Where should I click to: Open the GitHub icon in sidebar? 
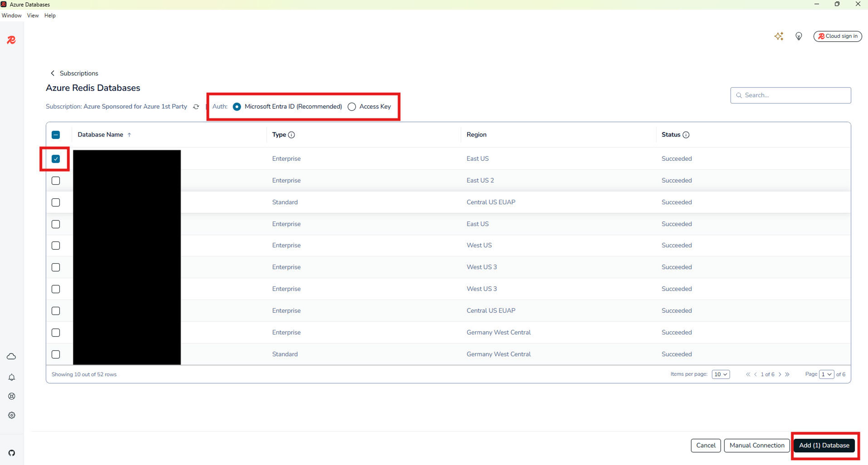coord(12,453)
